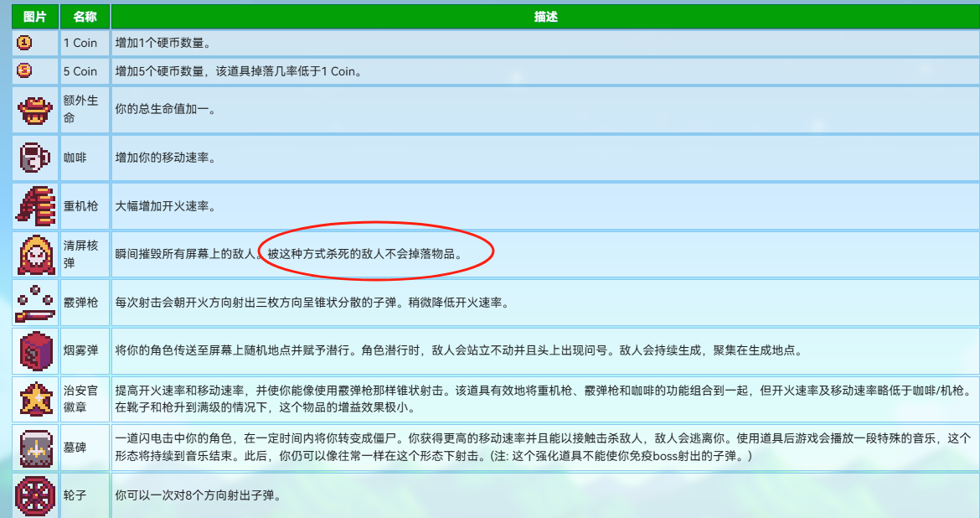Image resolution: width=980 pixels, height=518 pixels.
Task: Select the cowboy hat extra life icon
Action: coord(35,110)
